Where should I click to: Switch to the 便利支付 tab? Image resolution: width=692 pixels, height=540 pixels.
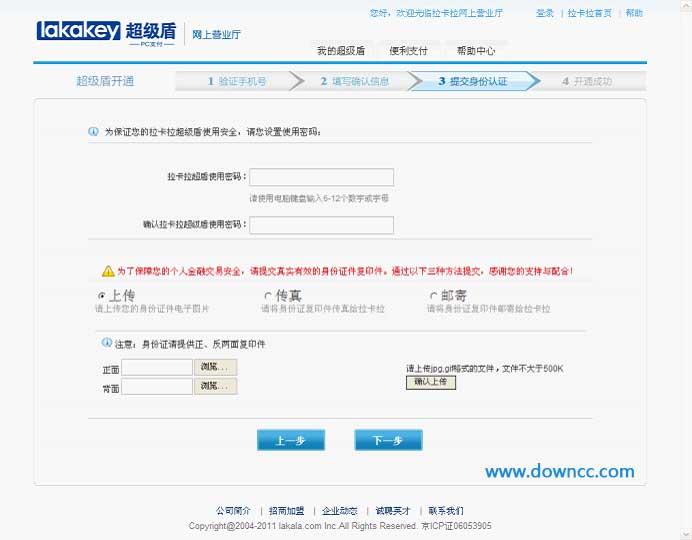[408, 51]
